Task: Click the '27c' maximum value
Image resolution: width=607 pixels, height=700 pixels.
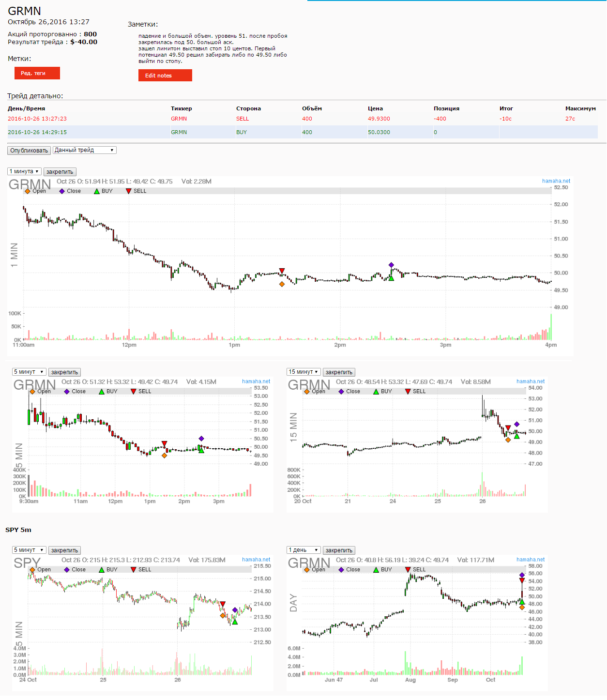Action: [570, 119]
